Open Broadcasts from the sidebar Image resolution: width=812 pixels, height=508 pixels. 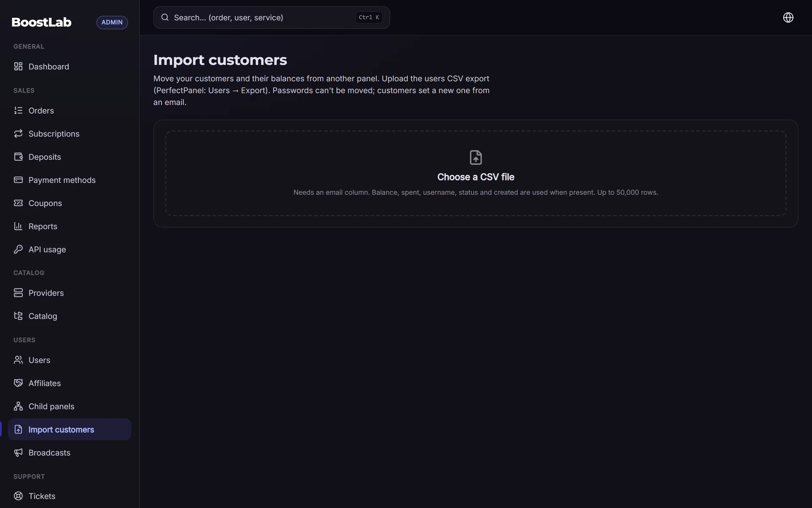pos(70,453)
